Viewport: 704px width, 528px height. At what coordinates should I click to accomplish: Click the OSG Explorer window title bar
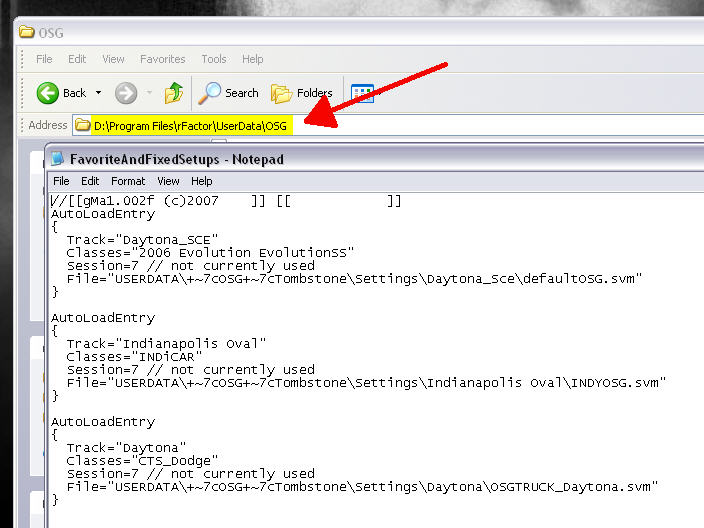pyautogui.click(x=359, y=32)
